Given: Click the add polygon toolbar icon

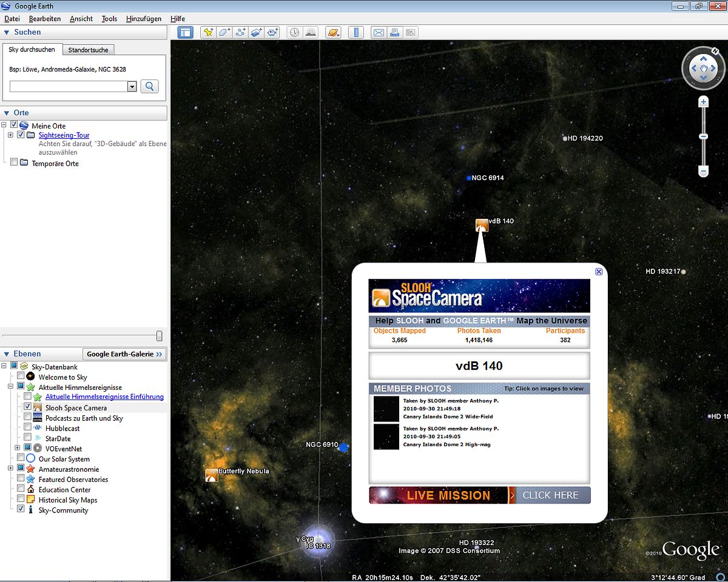Looking at the screenshot, I should pyautogui.click(x=224, y=33).
